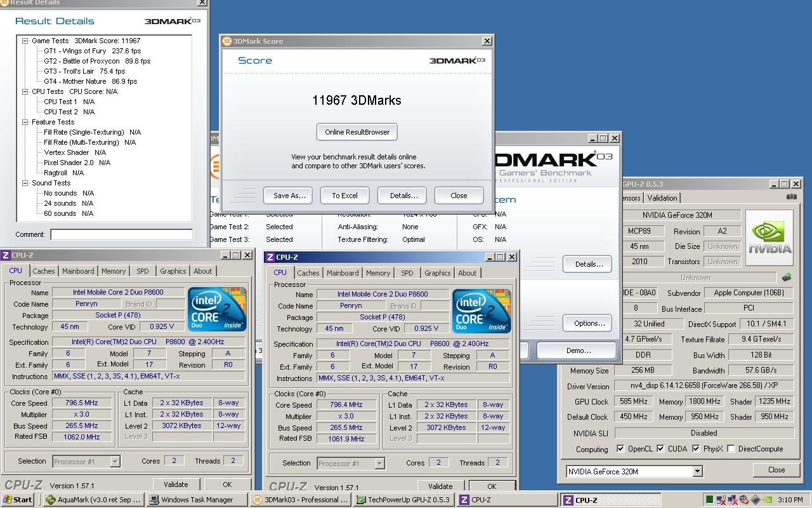Click the green Task Manager tray icon
This screenshot has height=508, width=812.
coord(709,500)
